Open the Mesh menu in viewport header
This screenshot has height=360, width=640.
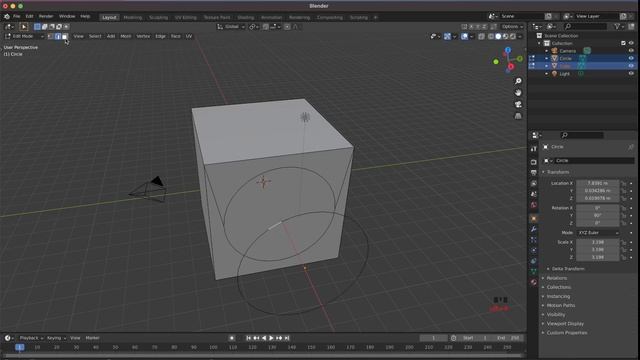tap(126, 36)
